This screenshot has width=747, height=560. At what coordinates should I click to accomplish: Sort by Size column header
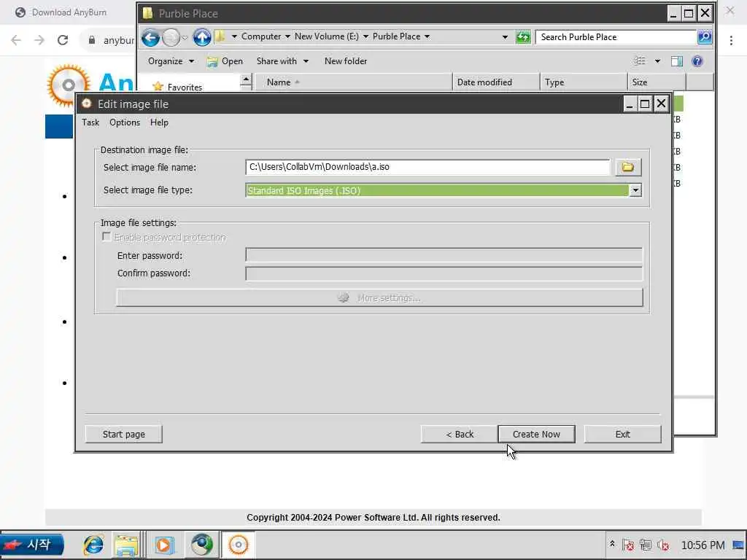(x=657, y=82)
